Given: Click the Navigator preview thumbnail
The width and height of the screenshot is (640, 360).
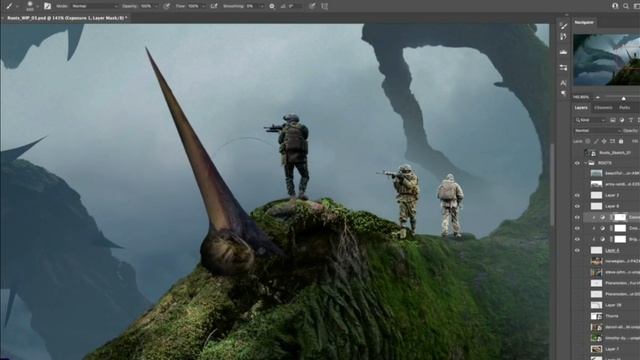Looking at the screenshot, I should click(x=607, y=60).
